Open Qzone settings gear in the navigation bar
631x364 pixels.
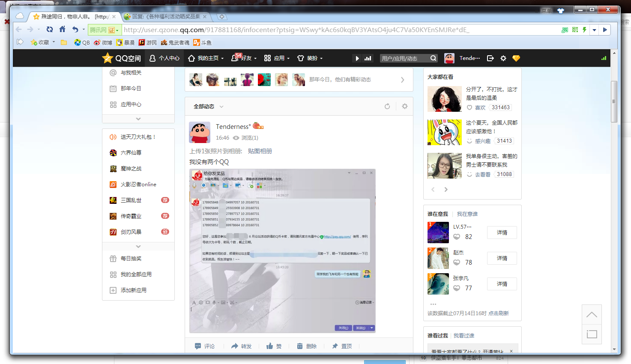[503, 58]
